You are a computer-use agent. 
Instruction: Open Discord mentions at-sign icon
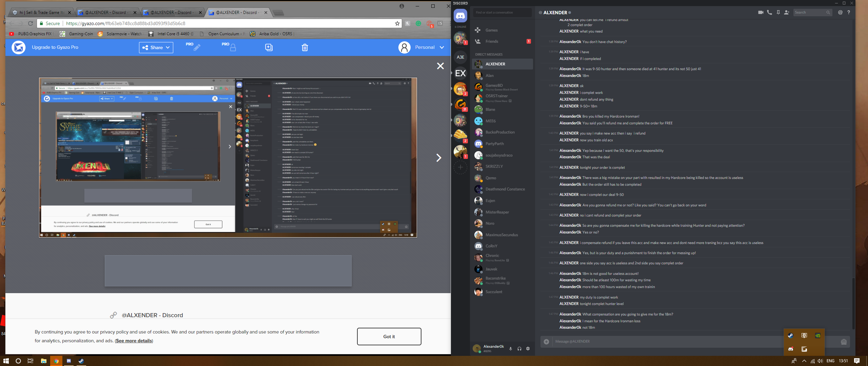click(840, 13)
